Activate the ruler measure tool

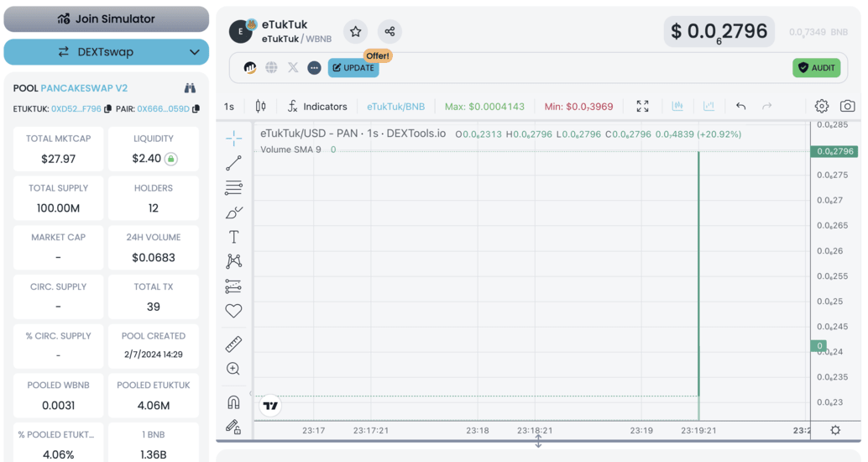point(233,344)
